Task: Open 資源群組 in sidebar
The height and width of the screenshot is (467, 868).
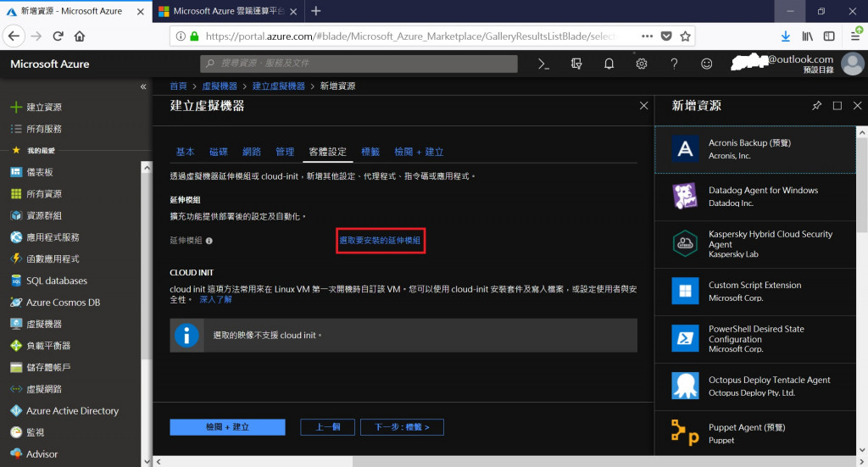Action: [36, 215]
